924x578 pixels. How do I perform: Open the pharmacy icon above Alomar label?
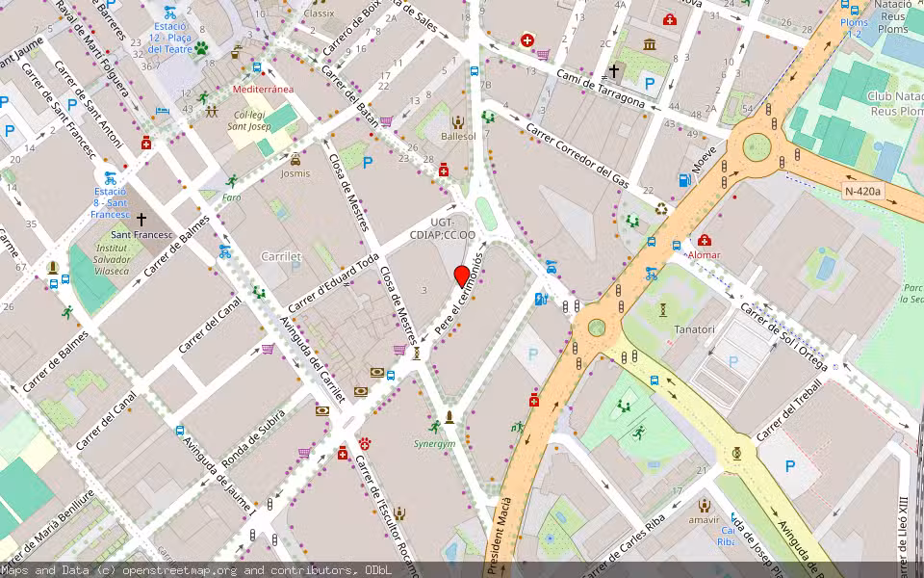click(x=704, y=240)
